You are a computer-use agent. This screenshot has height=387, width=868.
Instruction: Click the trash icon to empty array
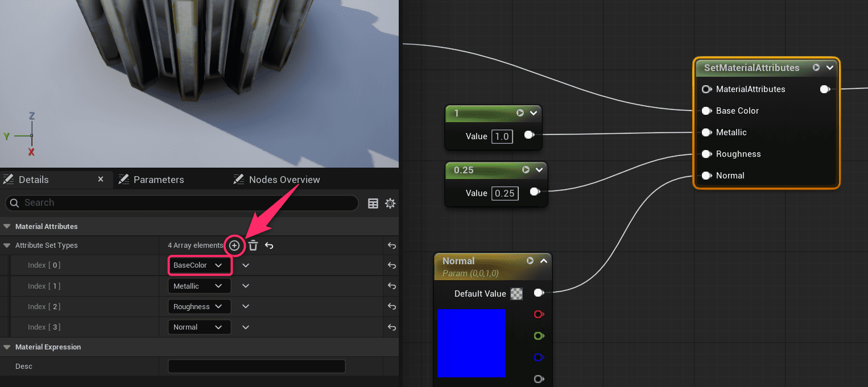(x=253, y=245)
